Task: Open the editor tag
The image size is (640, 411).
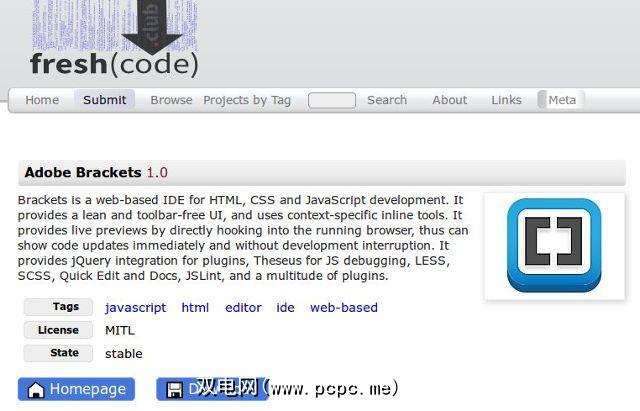Action: pos(243,307)
